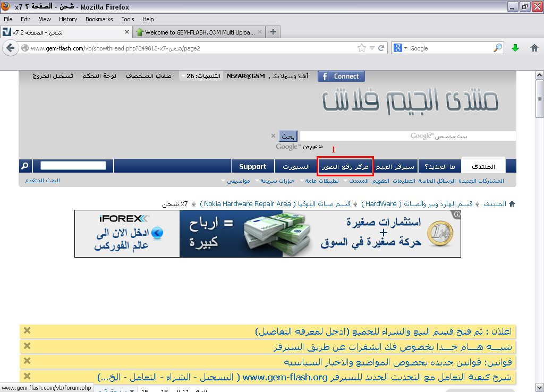Click HardWare section breadcrumb link

tap(417, 204)
